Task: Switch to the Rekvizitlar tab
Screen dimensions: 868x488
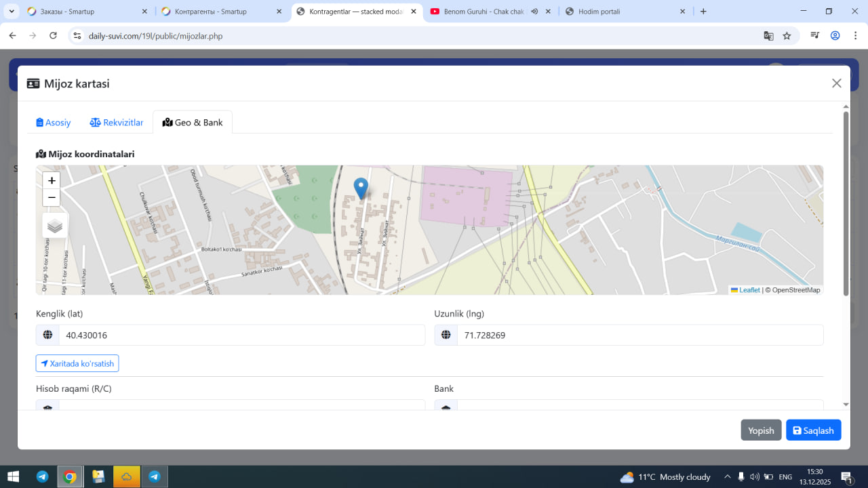Action: click(117, 123)
